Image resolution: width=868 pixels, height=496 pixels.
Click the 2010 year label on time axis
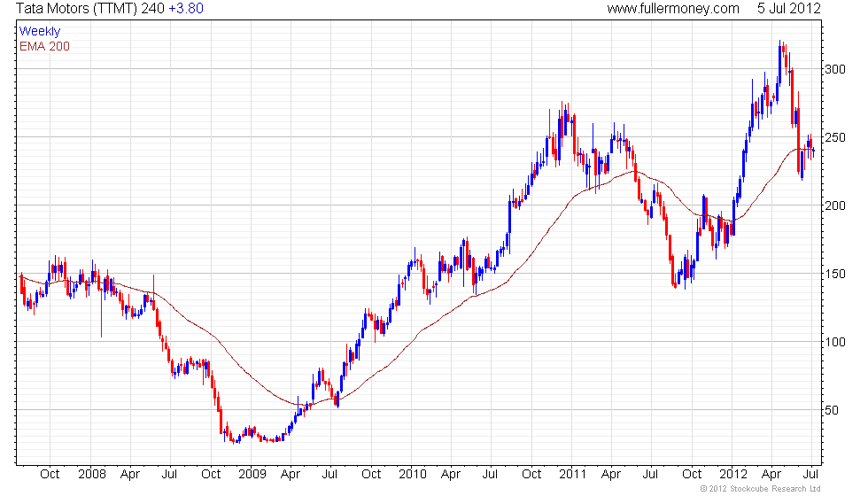[413, 475]
